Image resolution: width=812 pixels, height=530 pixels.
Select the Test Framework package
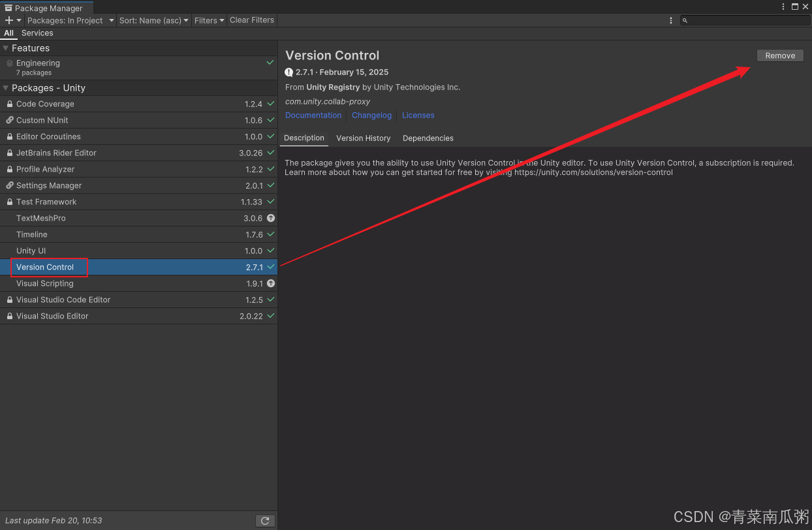coord(138,202)
